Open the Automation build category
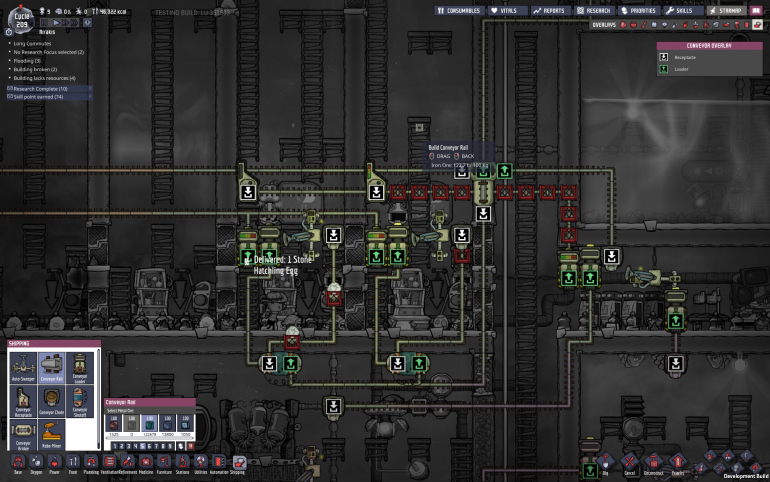770x482 pixels. pos(219,462)
